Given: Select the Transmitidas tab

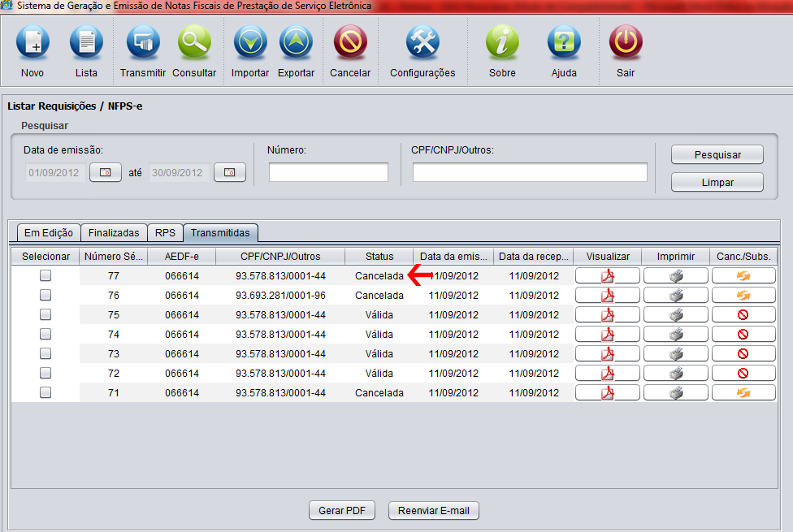Looking at the screenshot, I should pos(220,232).
